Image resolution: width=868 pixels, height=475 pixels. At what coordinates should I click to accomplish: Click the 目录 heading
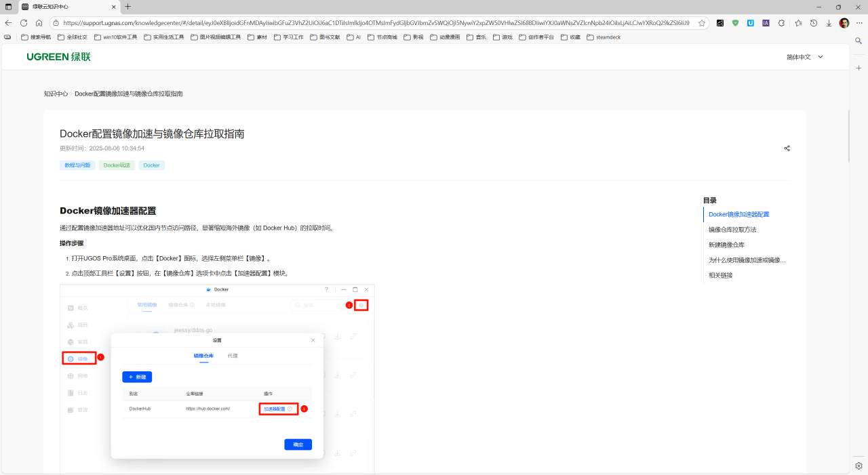click(709, 201)
